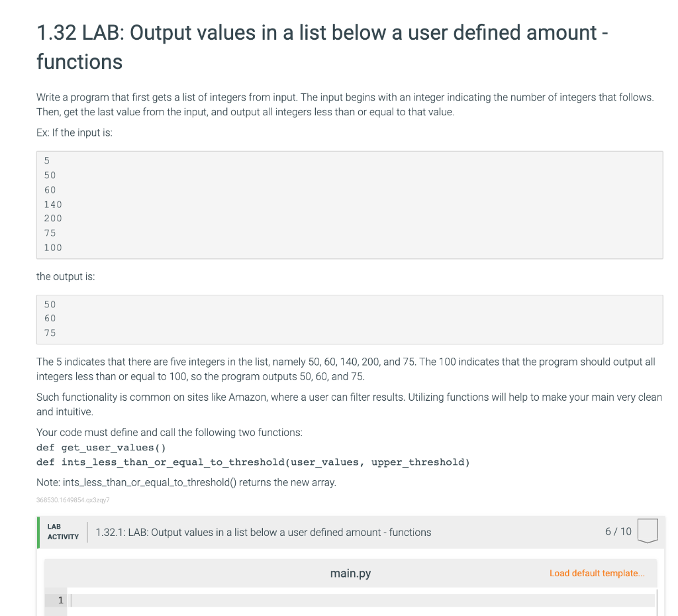Select the example input box
Screen dimensions: 678x616
[x=350, y=204]
